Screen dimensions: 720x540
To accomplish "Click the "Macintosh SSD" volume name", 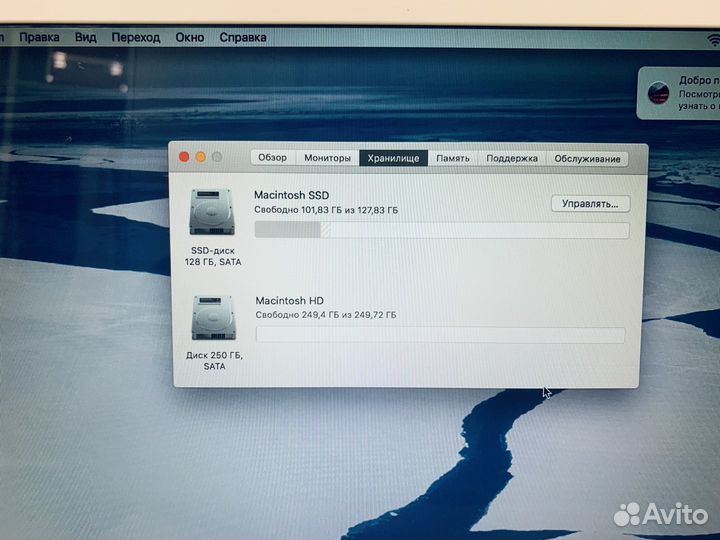I will coord(292,195).
